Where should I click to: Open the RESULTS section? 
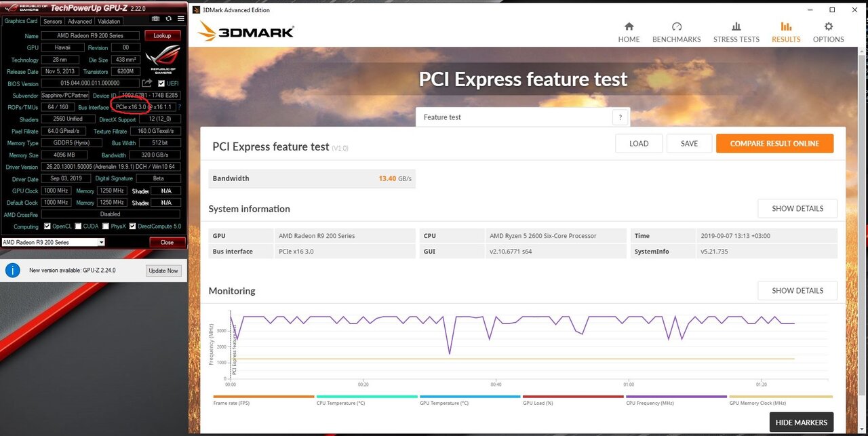786,32
